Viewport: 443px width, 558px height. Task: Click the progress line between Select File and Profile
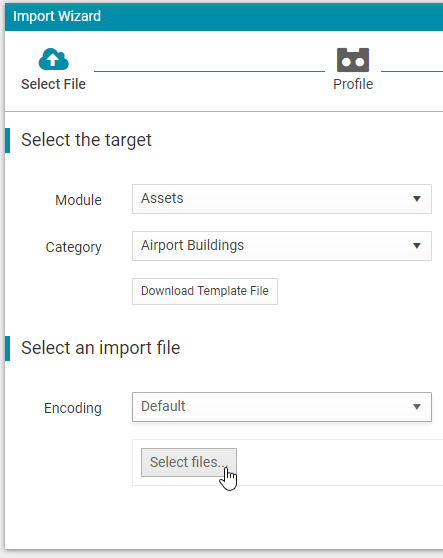pyautogui.click(x=209, y=71)
